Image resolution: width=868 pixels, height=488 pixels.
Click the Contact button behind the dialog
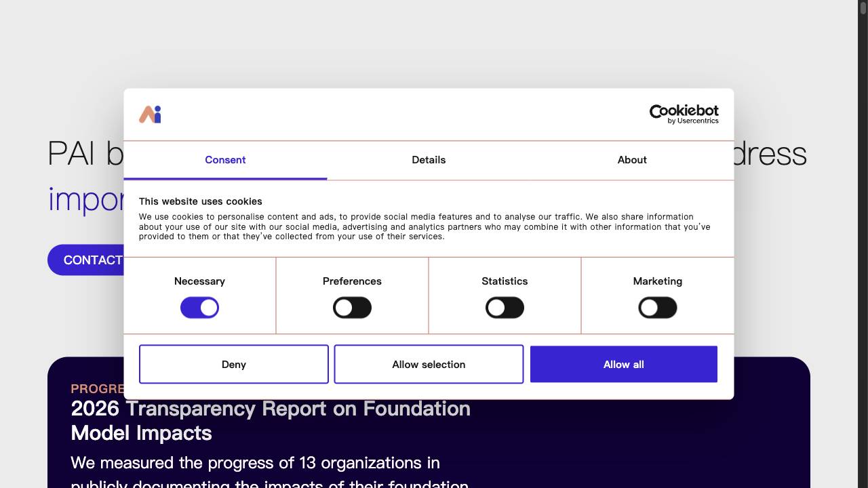pos(86,260)
